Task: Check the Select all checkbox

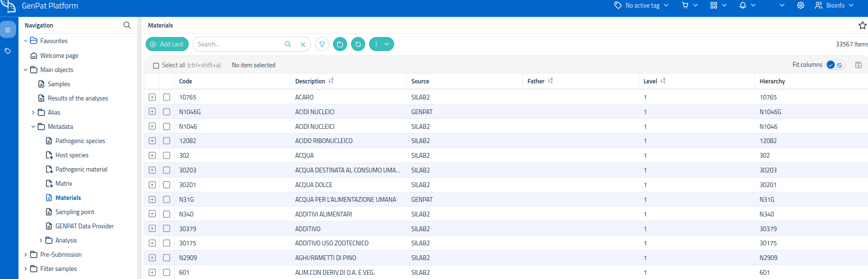Action: coord(156,65)
